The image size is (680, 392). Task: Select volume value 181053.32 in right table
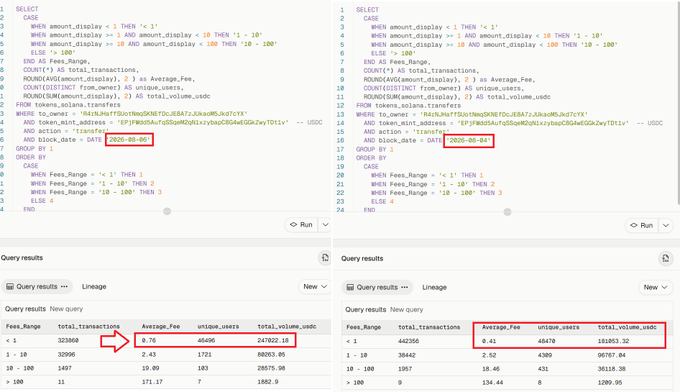[x=613, y=341]
